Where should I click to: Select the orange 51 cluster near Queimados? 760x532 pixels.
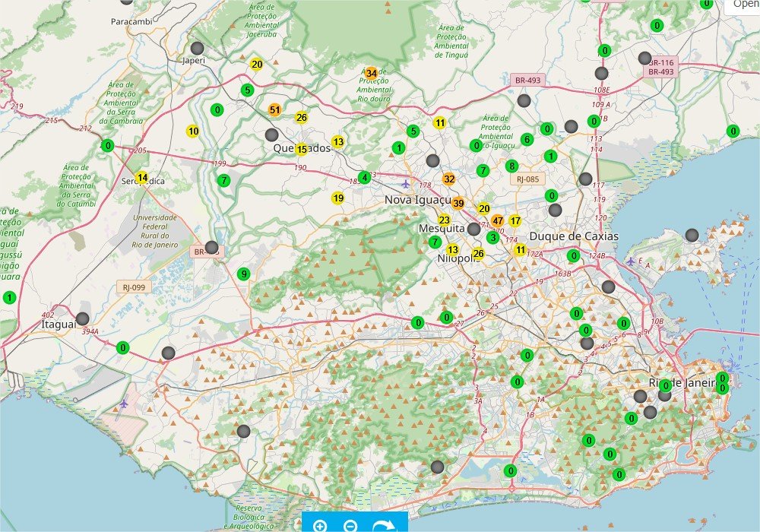point(274,110)
